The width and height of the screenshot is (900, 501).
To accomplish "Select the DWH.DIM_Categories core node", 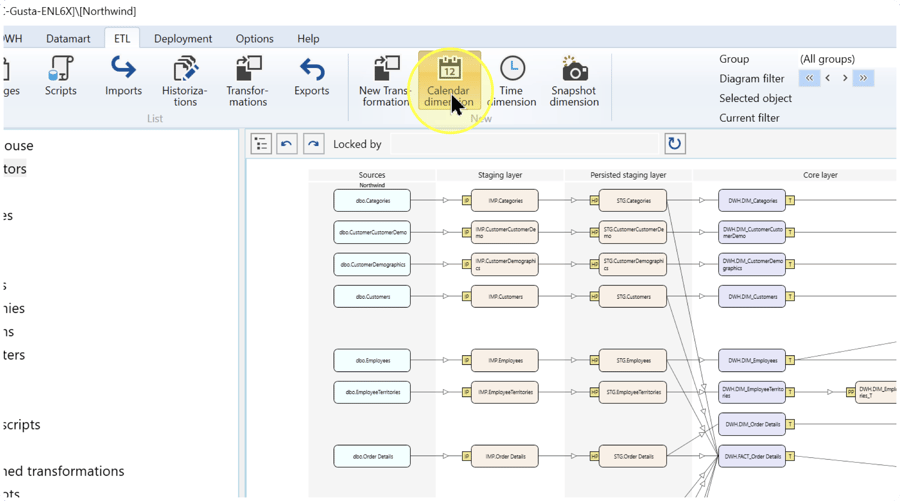I will [752, 200].
